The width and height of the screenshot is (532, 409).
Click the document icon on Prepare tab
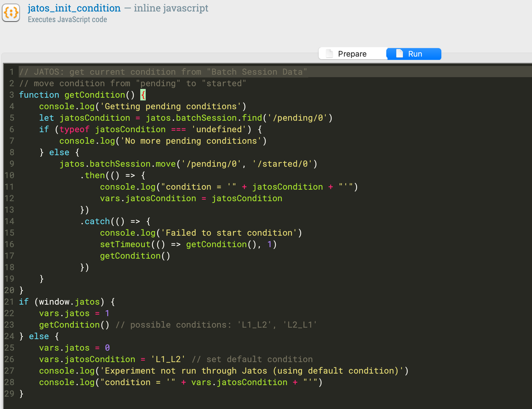329,54
